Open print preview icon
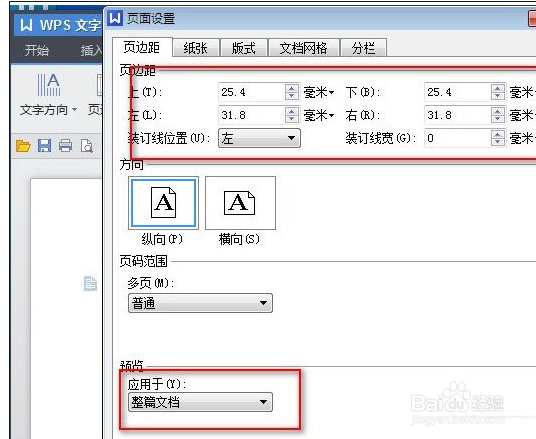536x439 pixels. (87, 146)
